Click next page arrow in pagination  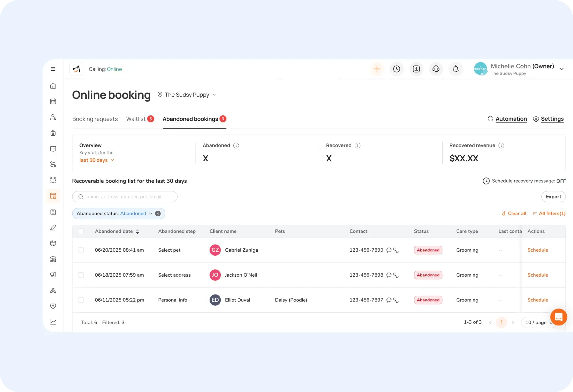[513, 322]
